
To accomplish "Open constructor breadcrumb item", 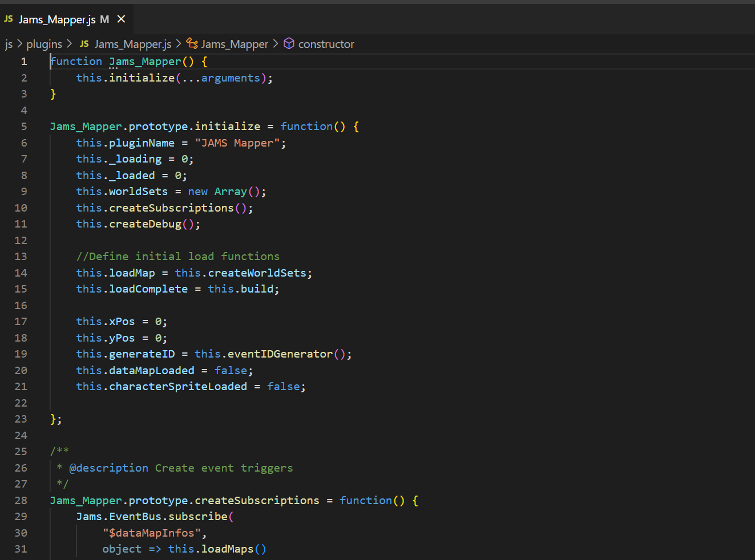I will (x=326, y=44).
